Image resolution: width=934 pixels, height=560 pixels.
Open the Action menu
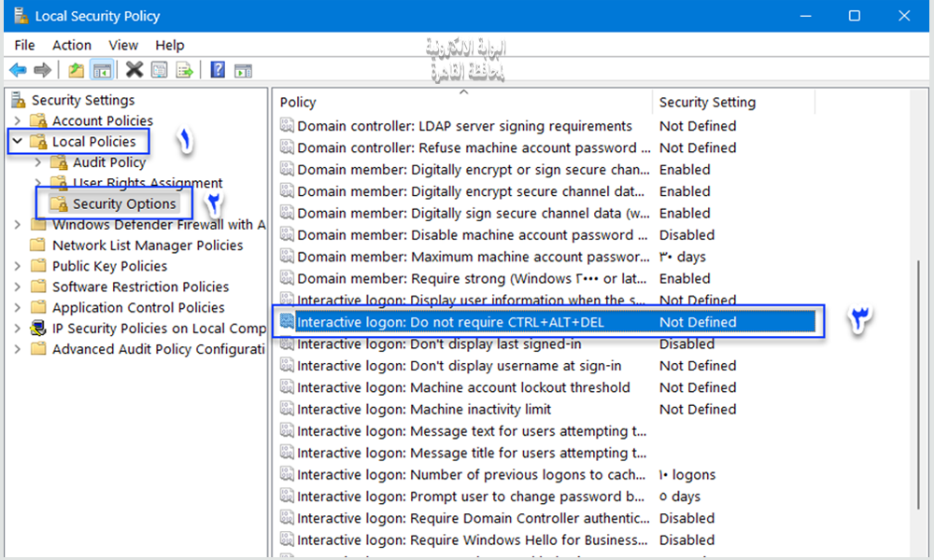pyautogui.click(x=71, y=45)
